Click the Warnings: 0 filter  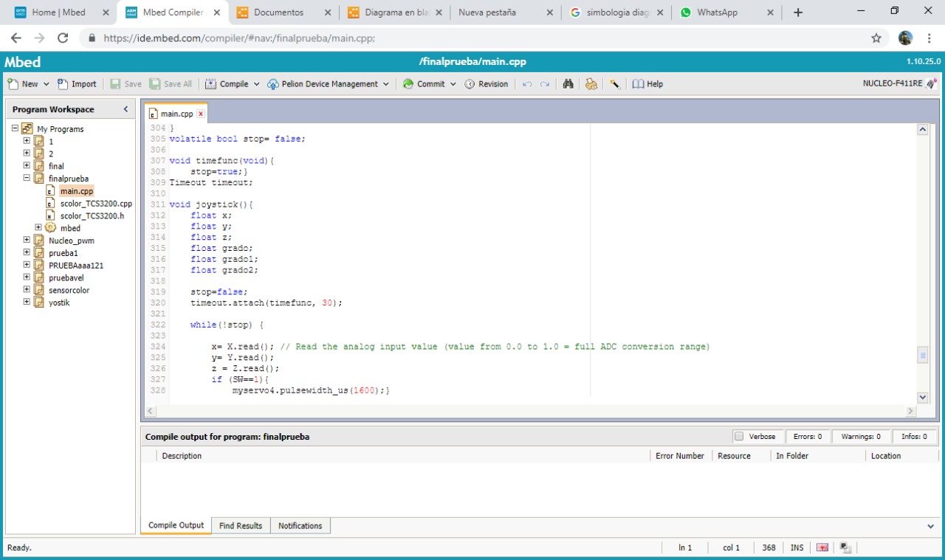click(861, 437)
